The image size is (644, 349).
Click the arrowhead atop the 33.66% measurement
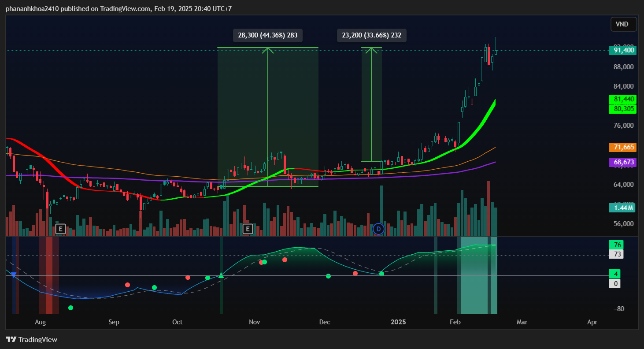point(371,50)
